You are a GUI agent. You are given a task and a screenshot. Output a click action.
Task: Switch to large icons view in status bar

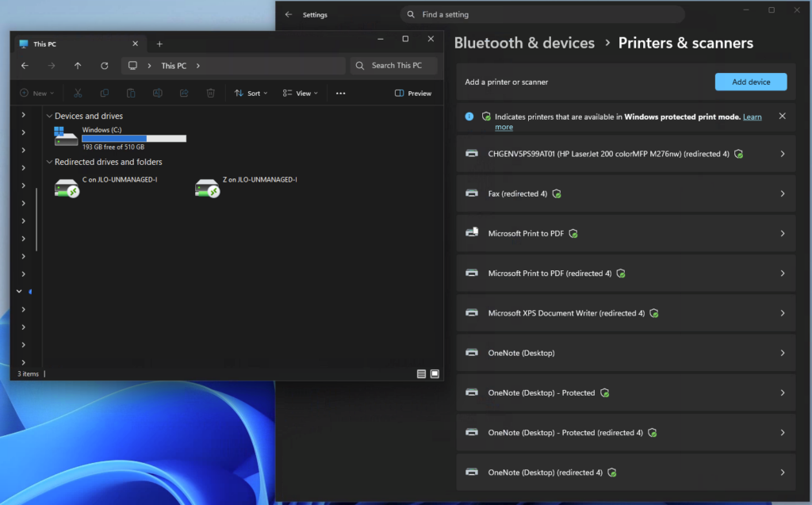(435, 374)
